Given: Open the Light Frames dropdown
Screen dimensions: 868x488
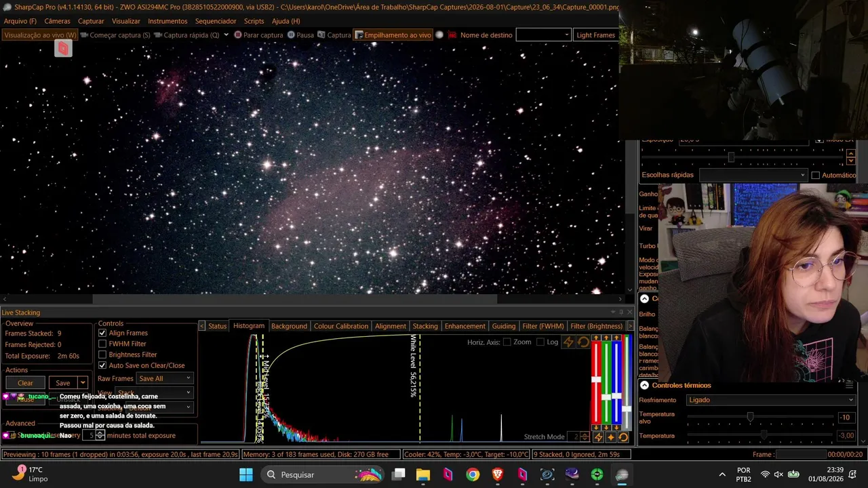Looking at the screenshot, I should (595, 35).
